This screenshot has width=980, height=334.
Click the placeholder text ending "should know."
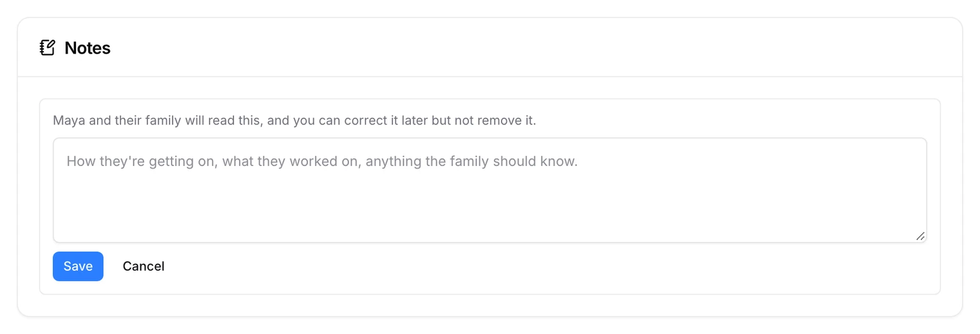[322, 162]
